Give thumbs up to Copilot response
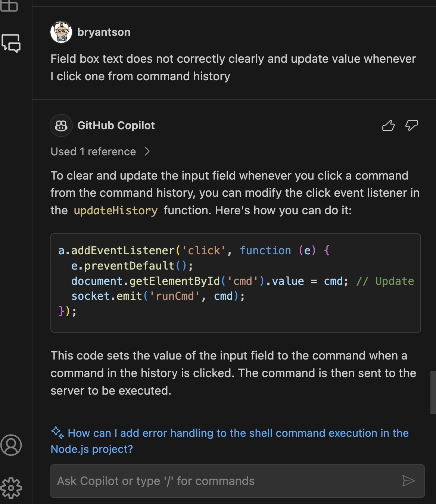This screenshot has height=504, width=436. 388,125
